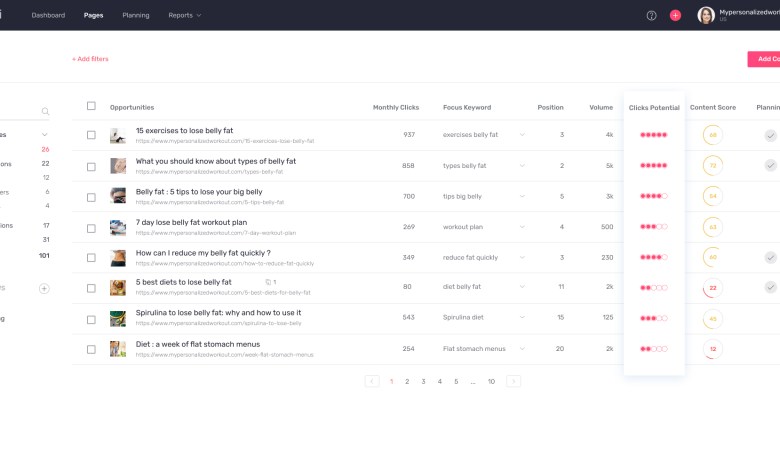780x470 pixels.
Task: Click planning checkmark for types of belly fat row
Action: (770, 166)
